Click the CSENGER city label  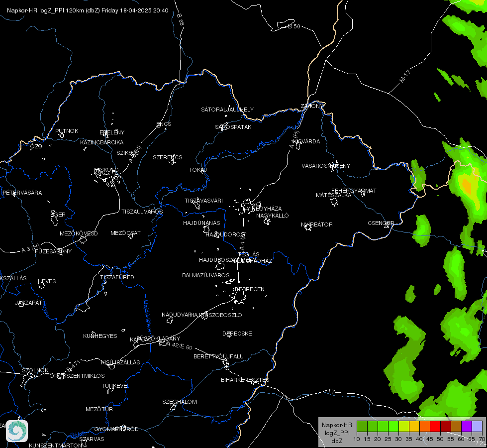[x=381, y=223]
